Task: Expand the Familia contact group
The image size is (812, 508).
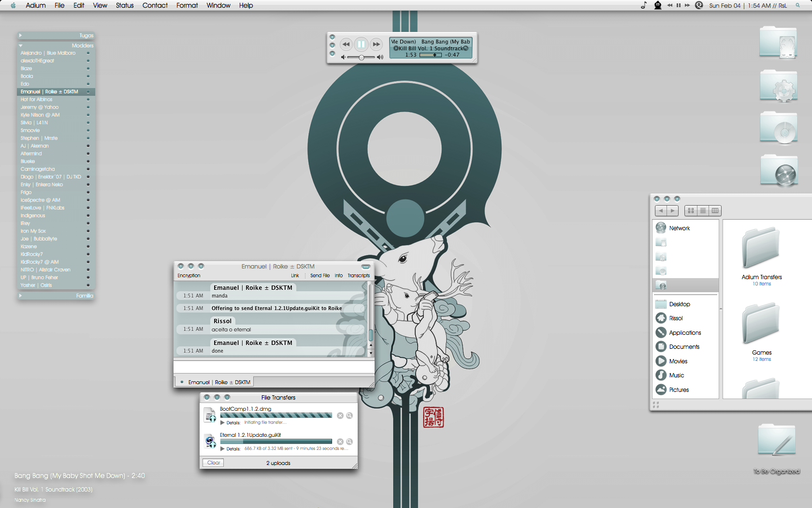Action: click(20, 296)
